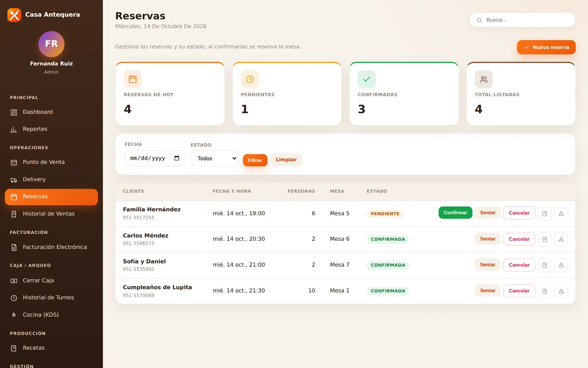
Task: Open Cocina (KDS) view
Action: coord(51,315)
